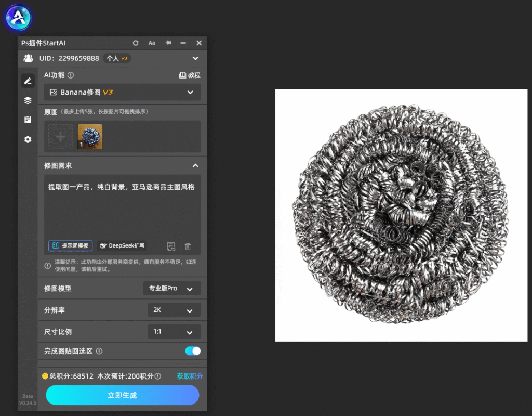Click the trash icon to clear prompt
This screenshot has height=416, width=532.
(x=188, y=246)
